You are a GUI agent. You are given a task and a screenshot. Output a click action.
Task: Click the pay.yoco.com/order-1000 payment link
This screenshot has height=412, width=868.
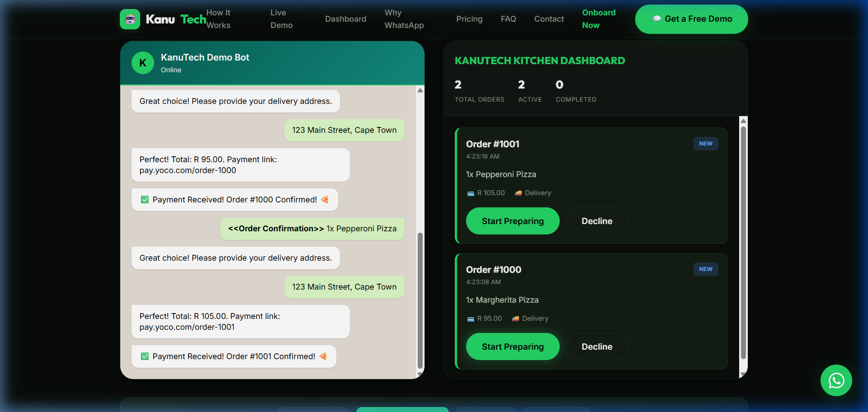(x=188, y=170)
